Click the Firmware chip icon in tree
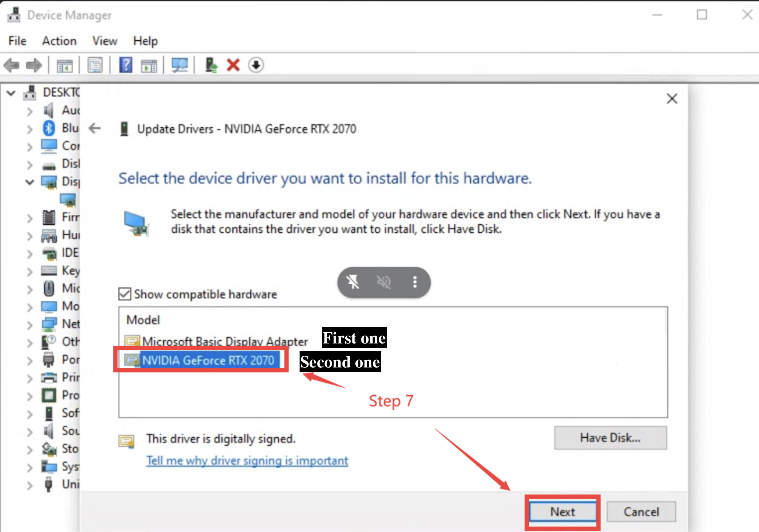This screenshot has height=532, width=759. click(49, 217)
